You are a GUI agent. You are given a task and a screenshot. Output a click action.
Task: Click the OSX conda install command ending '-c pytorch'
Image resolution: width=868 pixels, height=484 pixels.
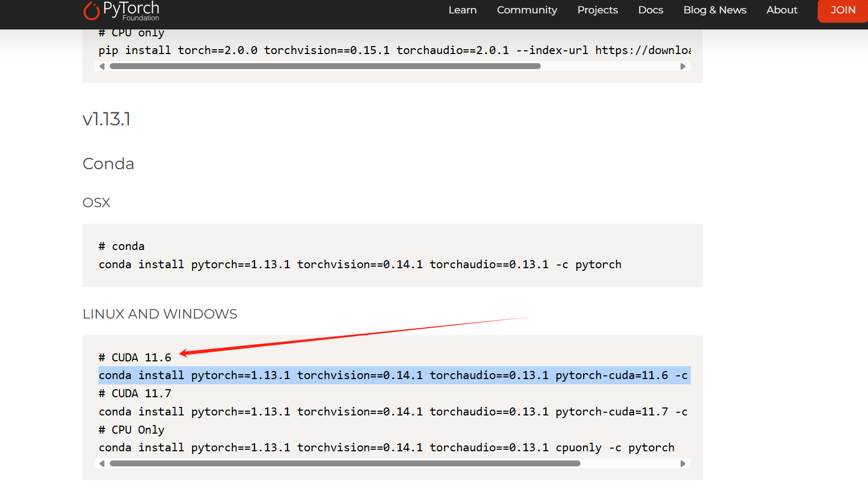click(x=360, y=264)
